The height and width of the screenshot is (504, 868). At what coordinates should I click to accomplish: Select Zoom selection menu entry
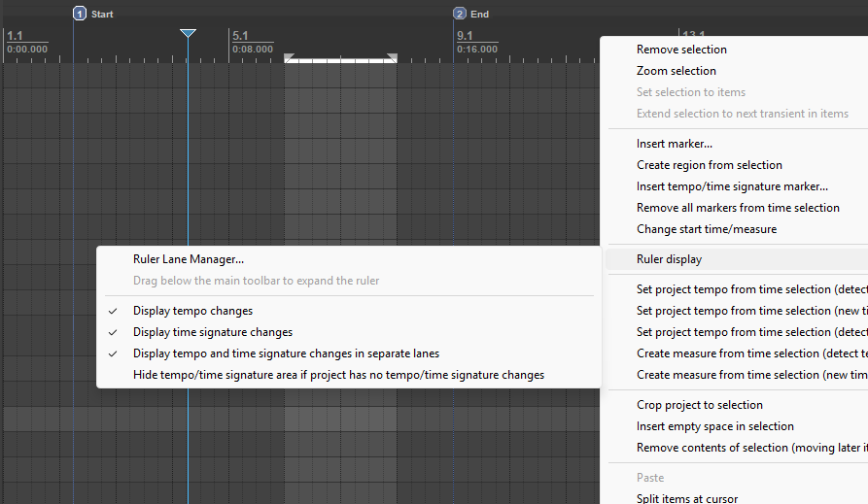point(676,71)
